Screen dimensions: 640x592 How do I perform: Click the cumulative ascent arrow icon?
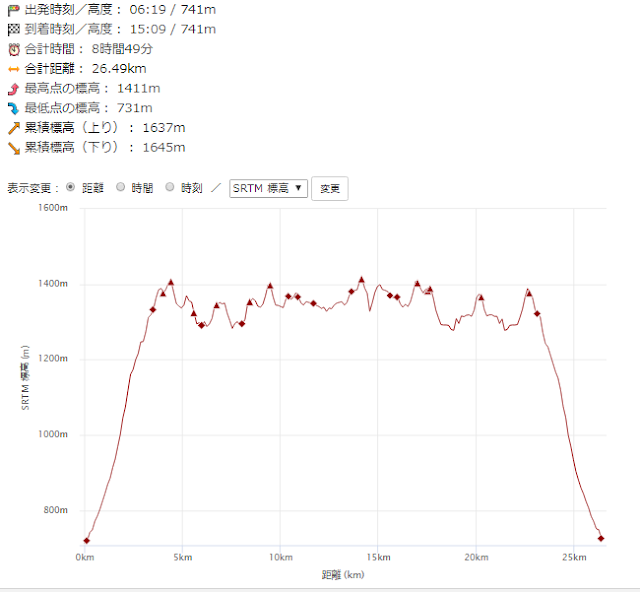(x=13, y=128)
